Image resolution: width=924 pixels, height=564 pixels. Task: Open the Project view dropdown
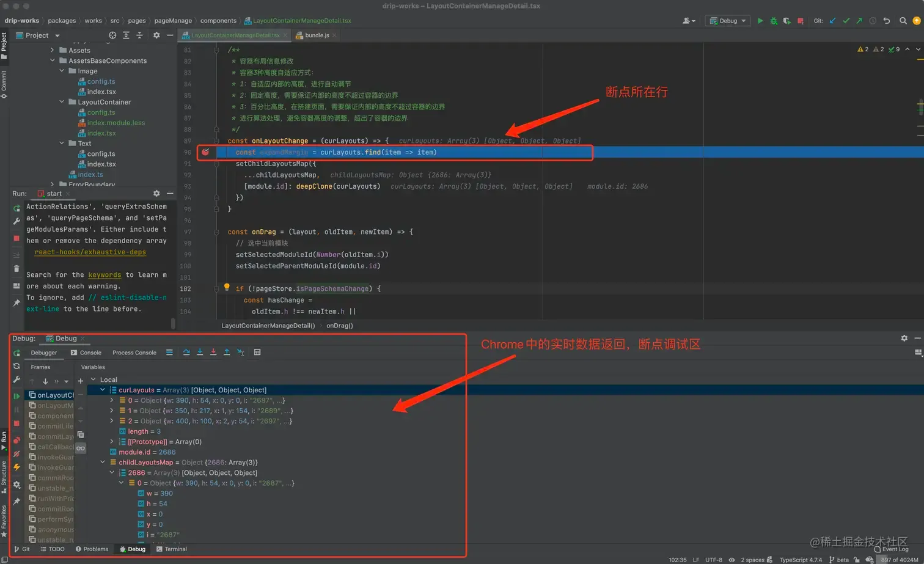(x=37, y=35)
